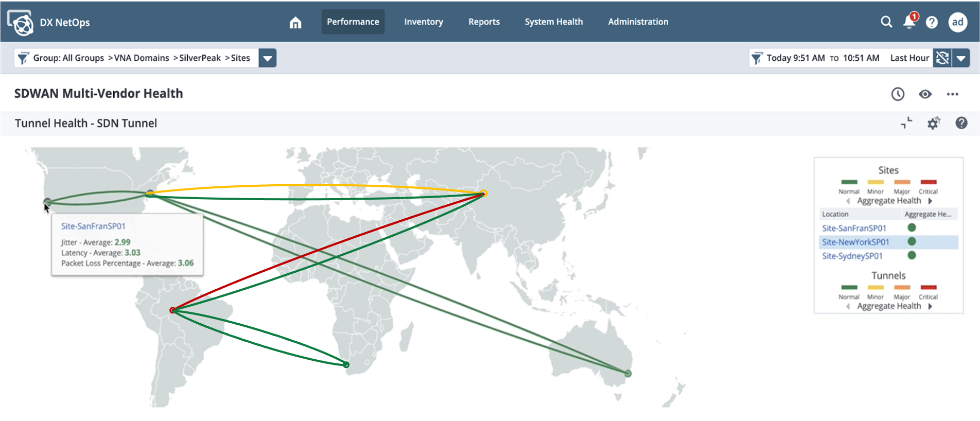This screenshot has height=421, width=980.
Task: Open Site-SydneySP01 link in legend
Action: coord(852,256)
